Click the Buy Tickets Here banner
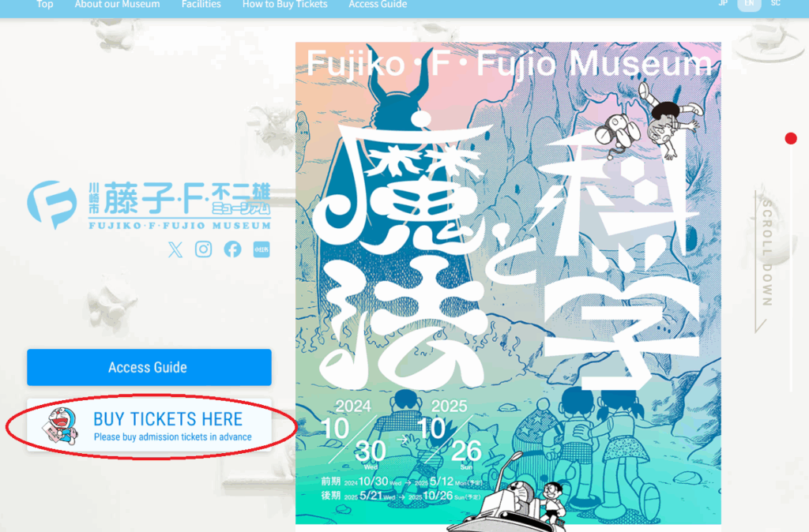809x532 pixels. click(149, 425)
